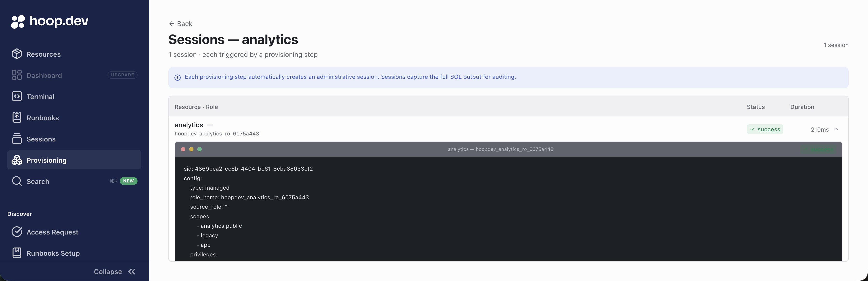Open Runbooks Setup under Discover

pyautogui.click(x=74, y=253)
